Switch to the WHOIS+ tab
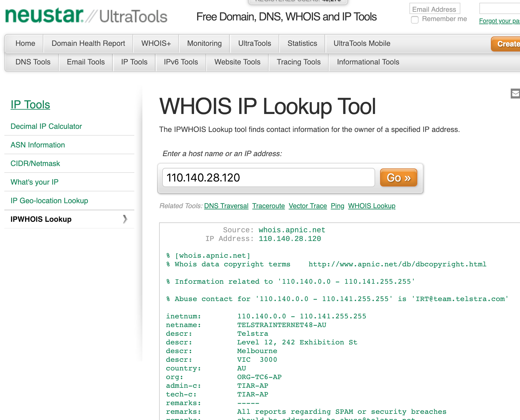Screen dimensions: 520x420 click(156, 43)
